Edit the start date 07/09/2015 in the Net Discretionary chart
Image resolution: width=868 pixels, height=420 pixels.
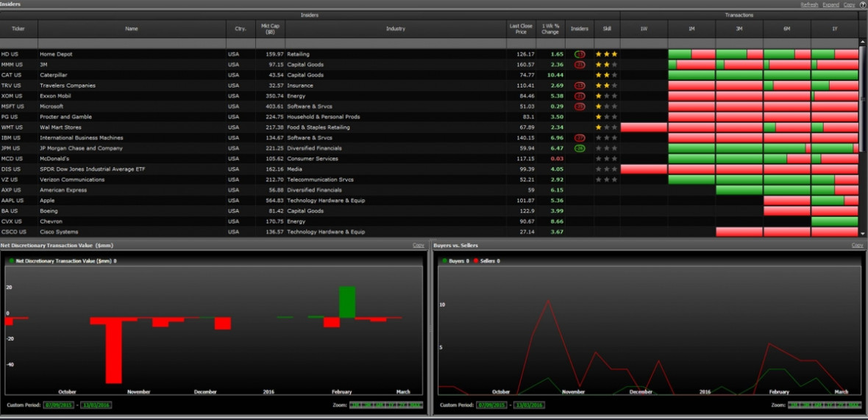point(60,405)
